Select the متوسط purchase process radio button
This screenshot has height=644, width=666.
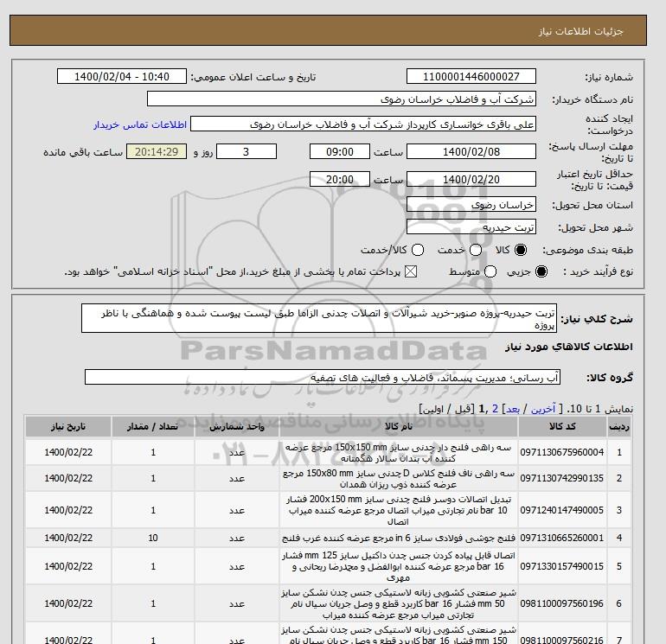[490, 271]
